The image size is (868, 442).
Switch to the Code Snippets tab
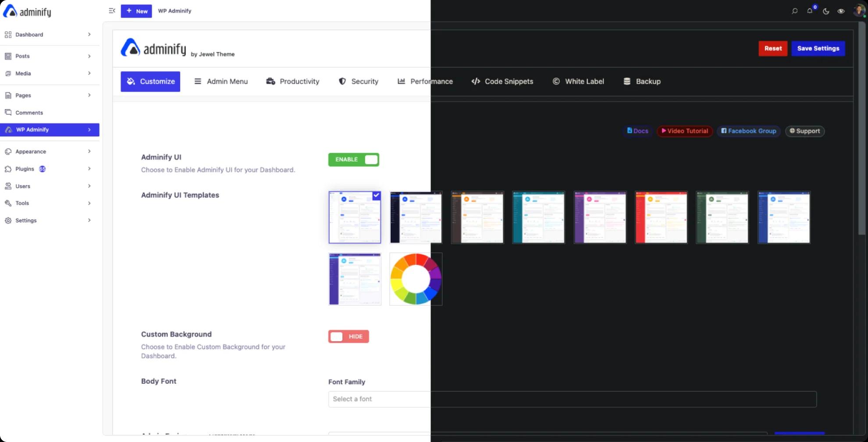pyautogui.click(x=502, y=82)
